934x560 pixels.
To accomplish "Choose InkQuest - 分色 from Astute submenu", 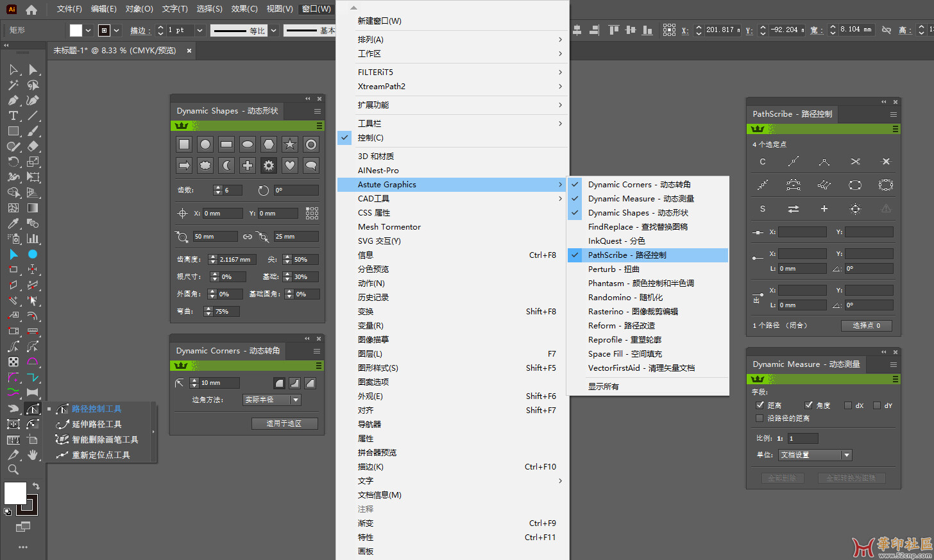I will (x=648, y=241).
